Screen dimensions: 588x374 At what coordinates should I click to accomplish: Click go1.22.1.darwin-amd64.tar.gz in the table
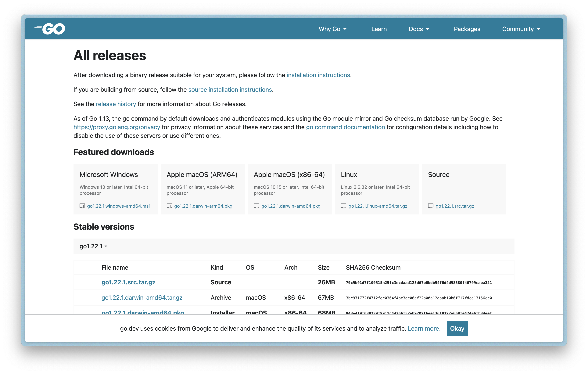pos(142,297)
